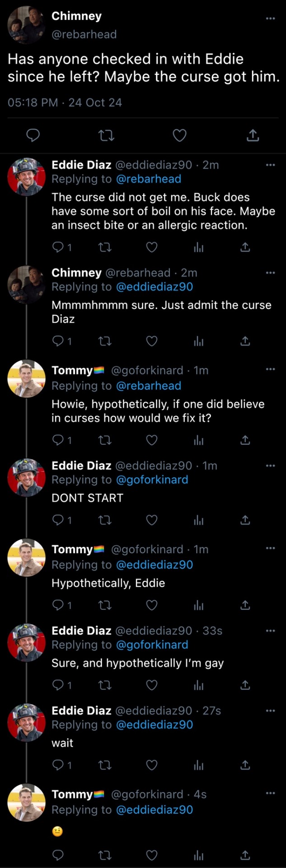This screenshot has height=868, width=286.
Task: Share Chimney's main tweet
Action: [253, 135]
